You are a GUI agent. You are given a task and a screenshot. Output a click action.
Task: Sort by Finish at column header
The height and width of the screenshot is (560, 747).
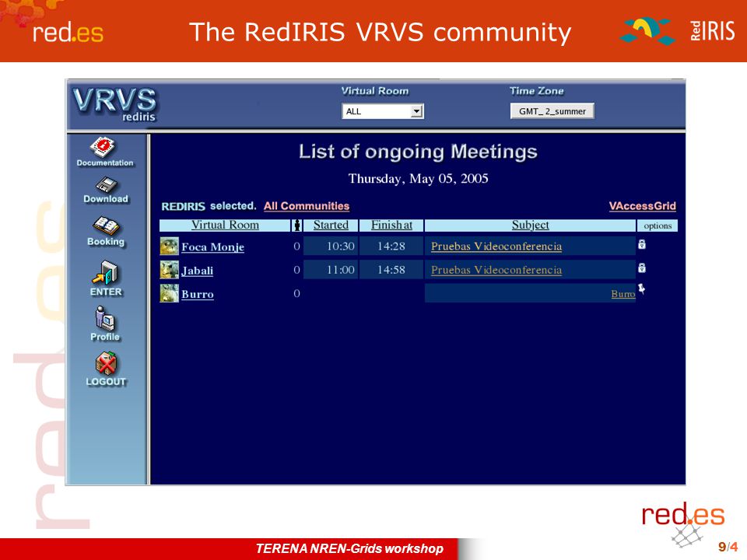[x=391, y=226]
